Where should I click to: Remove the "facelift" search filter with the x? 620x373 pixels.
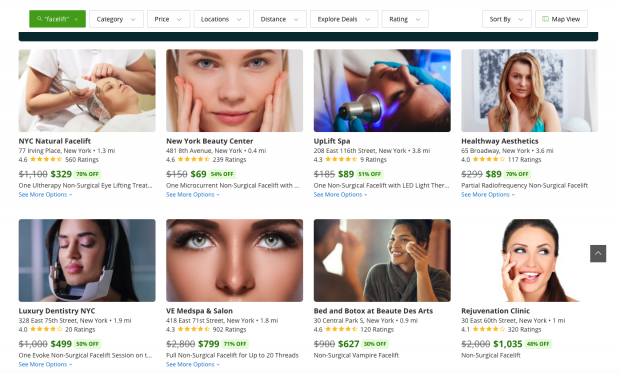click(x=76, y=19)
